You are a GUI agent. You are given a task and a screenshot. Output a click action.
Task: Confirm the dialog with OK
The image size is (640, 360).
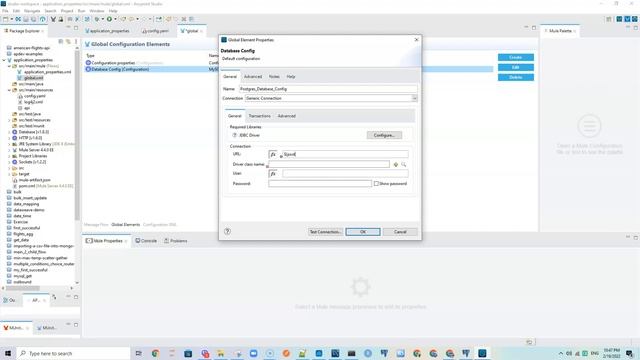pos(363,232)
